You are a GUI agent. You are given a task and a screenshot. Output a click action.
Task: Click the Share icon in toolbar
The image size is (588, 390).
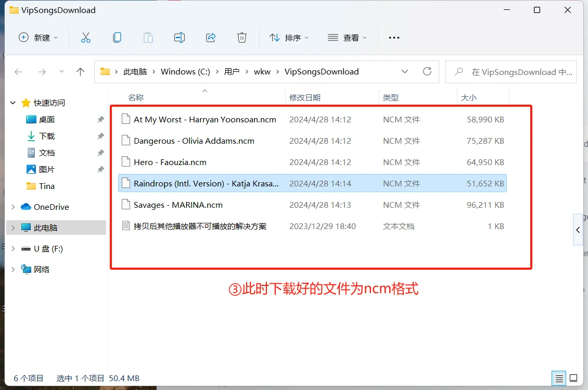pos(211,37)
